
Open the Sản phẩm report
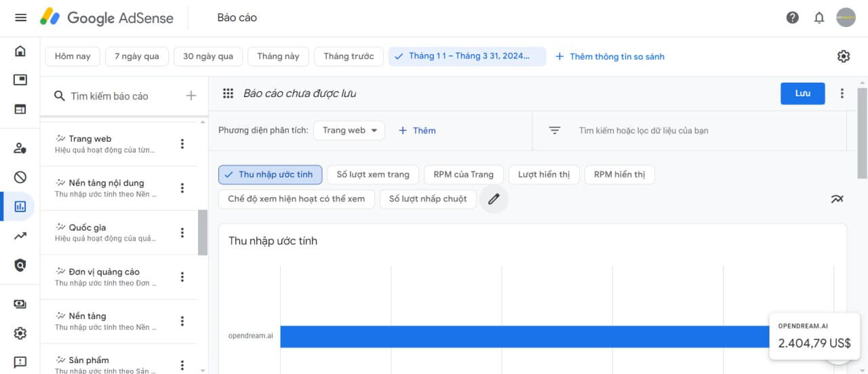click(x=119, y=359)
